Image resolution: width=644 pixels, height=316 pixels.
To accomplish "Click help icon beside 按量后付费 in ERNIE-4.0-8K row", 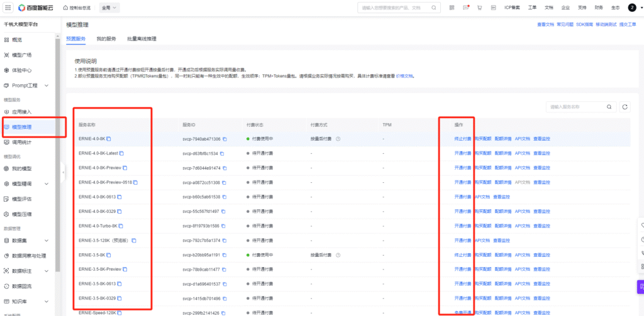I will coord(338,139).
